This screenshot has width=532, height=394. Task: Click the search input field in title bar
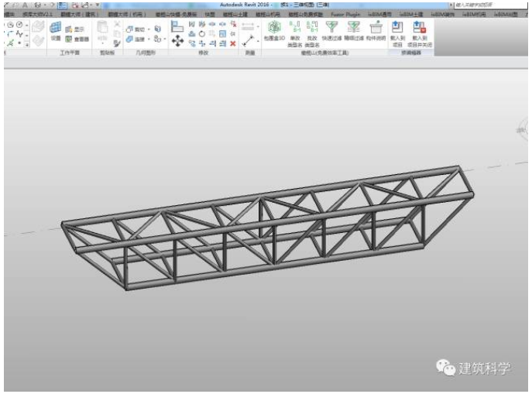pos(484,5)
